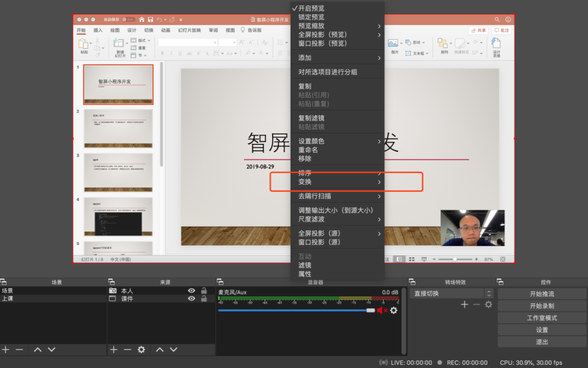Move the selected scene down with the arrow

52,350
